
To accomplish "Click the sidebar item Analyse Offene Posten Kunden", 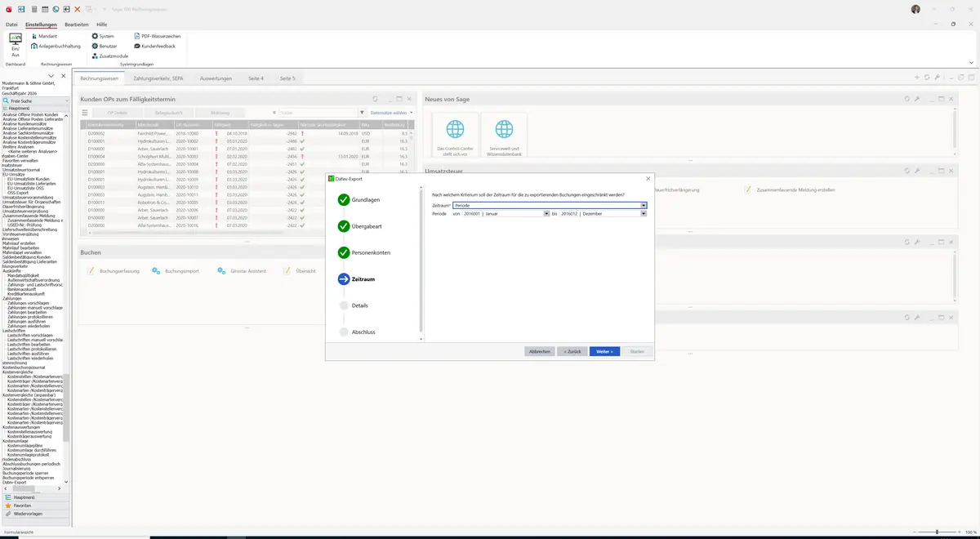I will tap(31, 115).
